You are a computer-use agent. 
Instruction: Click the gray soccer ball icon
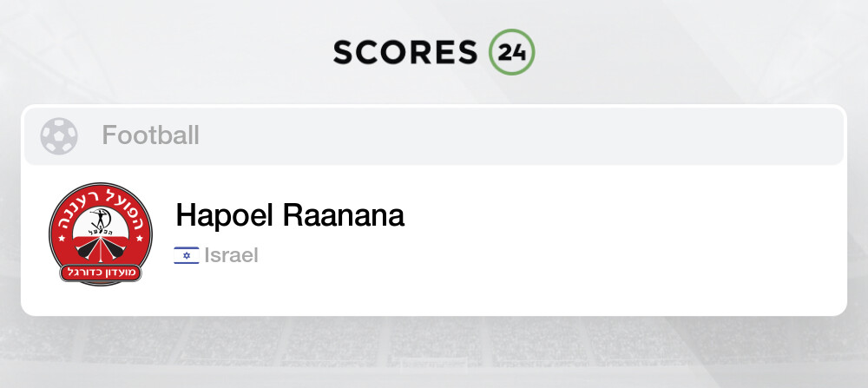(x=59, y=135)
